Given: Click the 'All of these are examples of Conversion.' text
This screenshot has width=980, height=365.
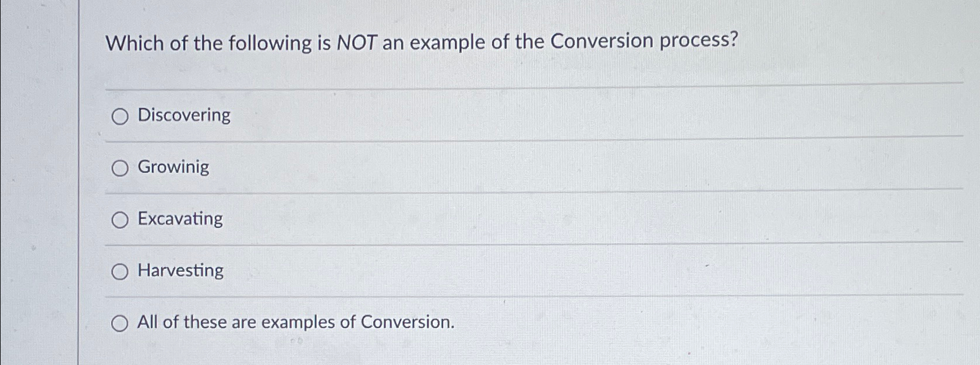Looking at the screenshot, I should pyautogui.click(x=296, y=322).
